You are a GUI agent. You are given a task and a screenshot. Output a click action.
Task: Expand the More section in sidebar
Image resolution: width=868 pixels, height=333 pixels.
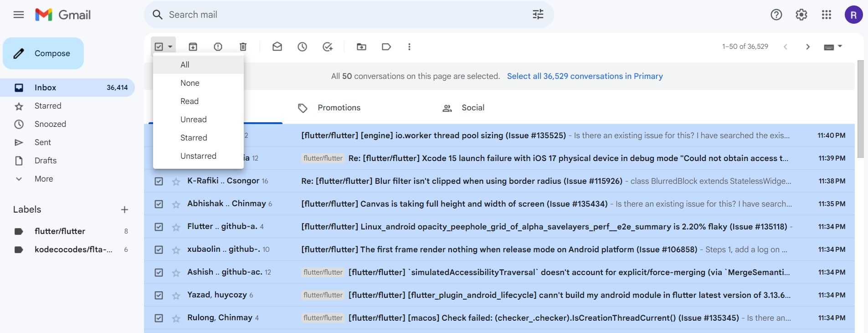[43, 179]
